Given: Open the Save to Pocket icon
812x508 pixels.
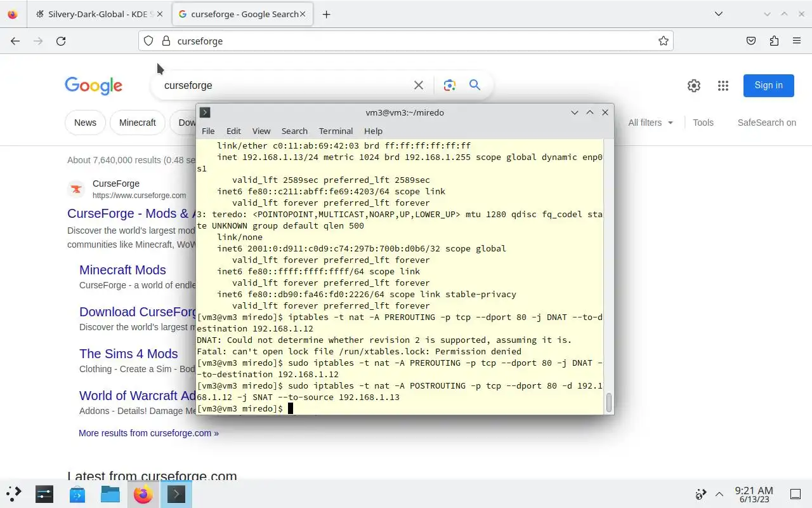Looking at the screenshot, I should [x=751, y=41].
